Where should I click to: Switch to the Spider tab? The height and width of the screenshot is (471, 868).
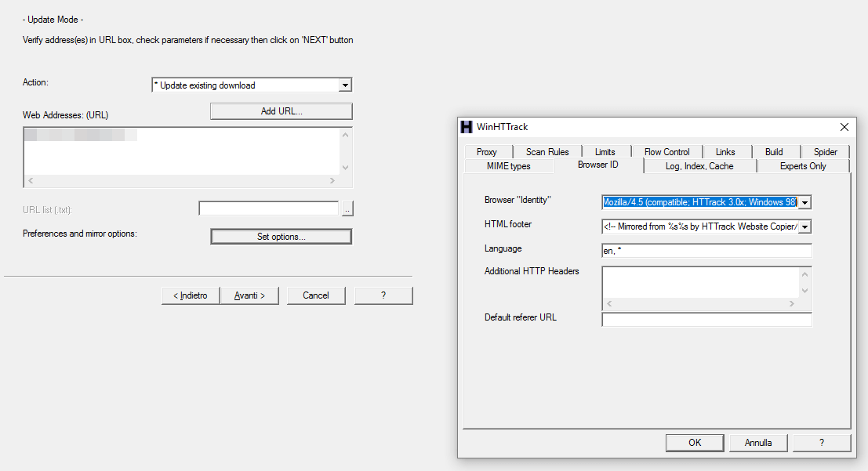[826, 152]
